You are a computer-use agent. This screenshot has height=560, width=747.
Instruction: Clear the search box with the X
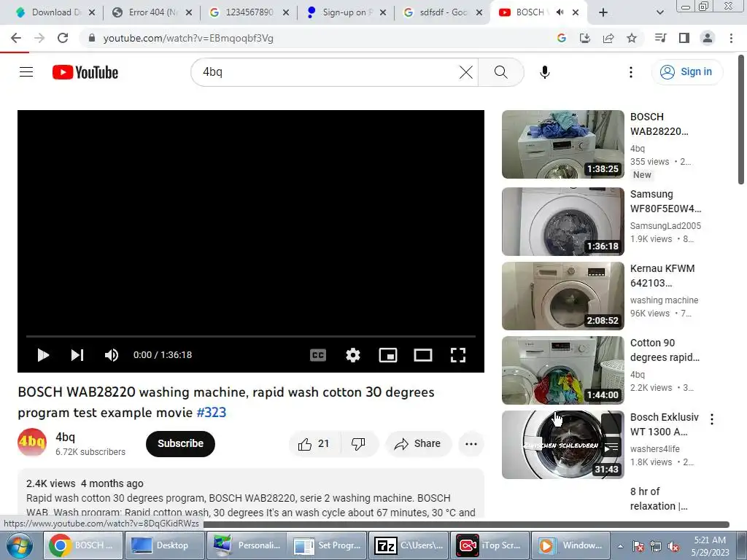click(466, 72)
